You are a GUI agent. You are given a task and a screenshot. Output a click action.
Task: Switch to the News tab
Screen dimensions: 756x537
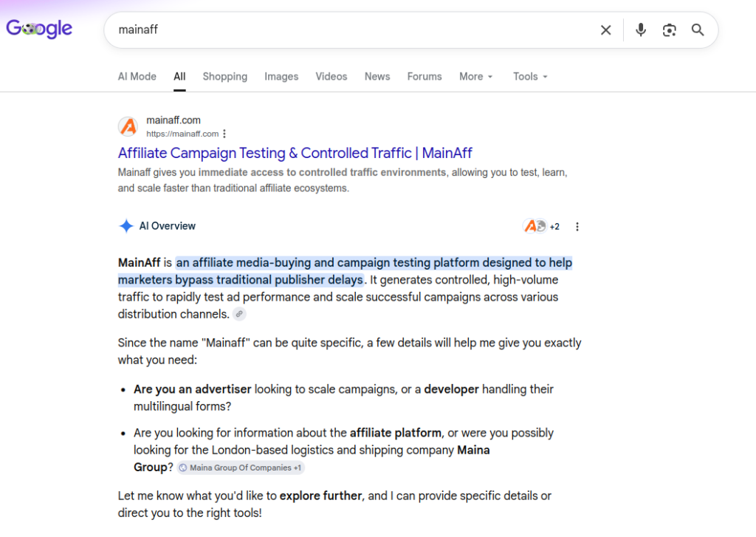click(377, 77)
